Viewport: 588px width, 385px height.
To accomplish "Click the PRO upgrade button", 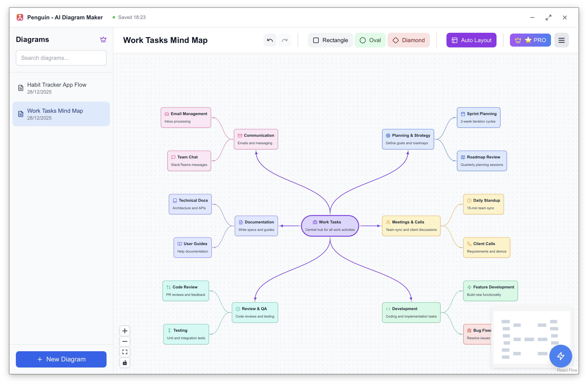I will [530, 40].
